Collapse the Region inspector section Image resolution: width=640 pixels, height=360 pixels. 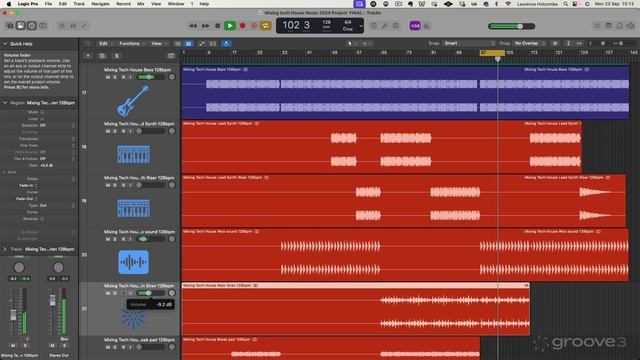(5, 103)
